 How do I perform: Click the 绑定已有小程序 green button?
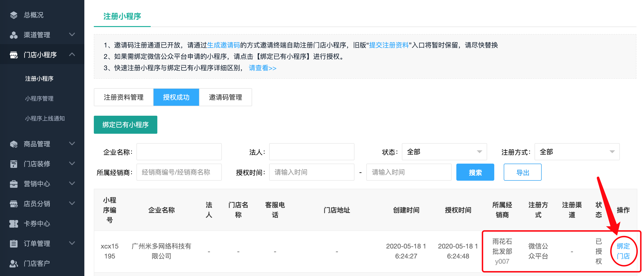[125, 125]
